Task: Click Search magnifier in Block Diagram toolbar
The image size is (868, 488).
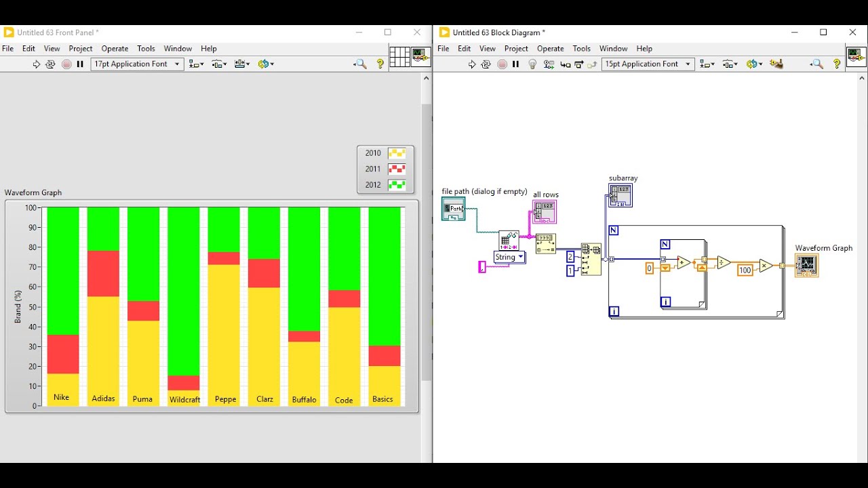Action: pos(817,64)
